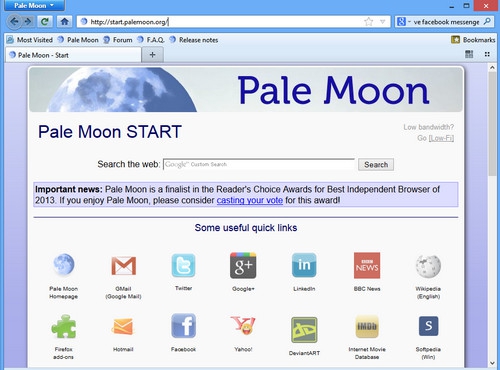Reload the page with the refresh icon
The height and width of the screenshot is (370, 500).
[x=45, y=22]
